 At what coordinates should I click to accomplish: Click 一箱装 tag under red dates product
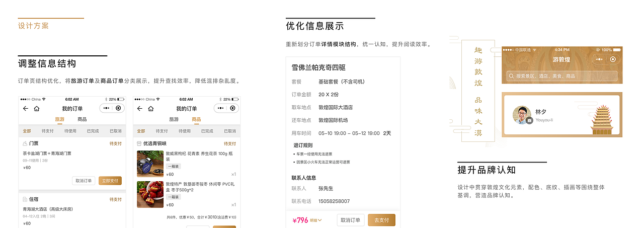173,197
